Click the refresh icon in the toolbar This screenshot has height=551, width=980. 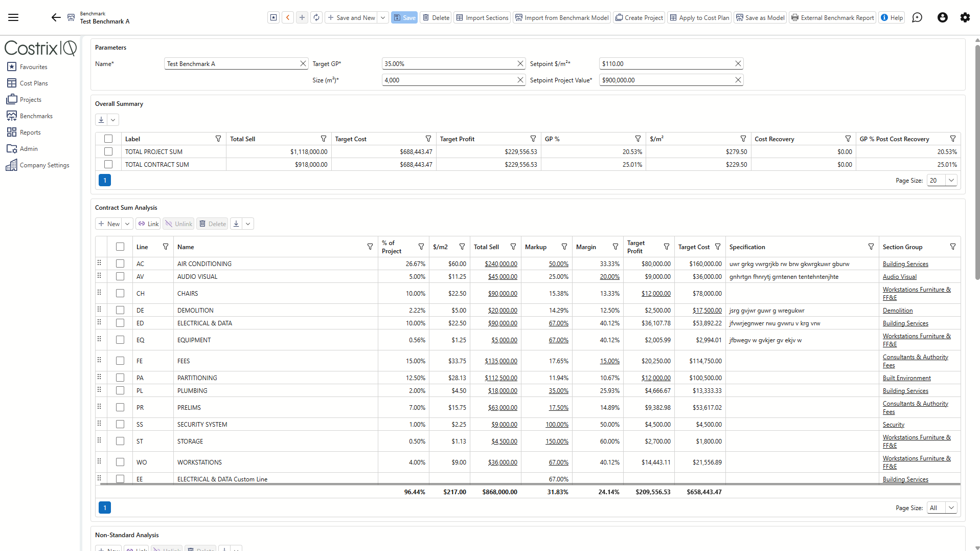click(x=316, y=17)
